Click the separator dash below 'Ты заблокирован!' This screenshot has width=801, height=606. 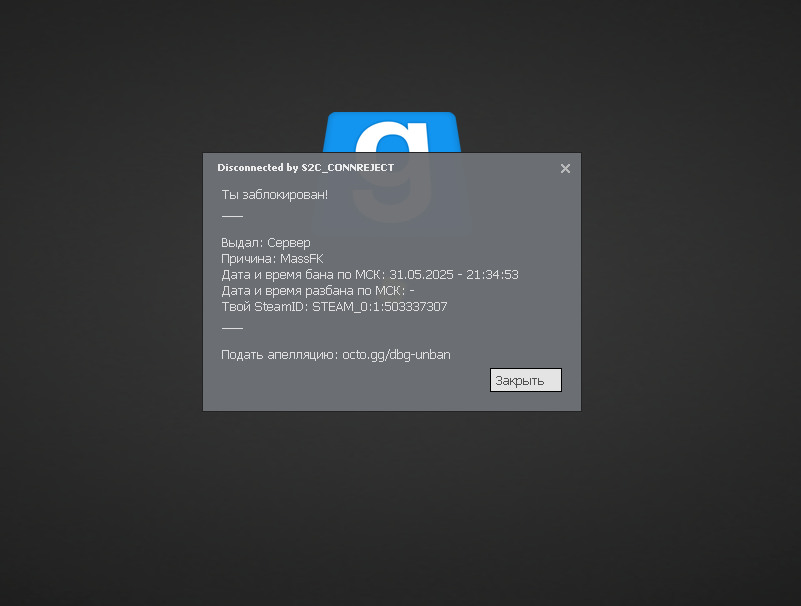pos(232,216)
